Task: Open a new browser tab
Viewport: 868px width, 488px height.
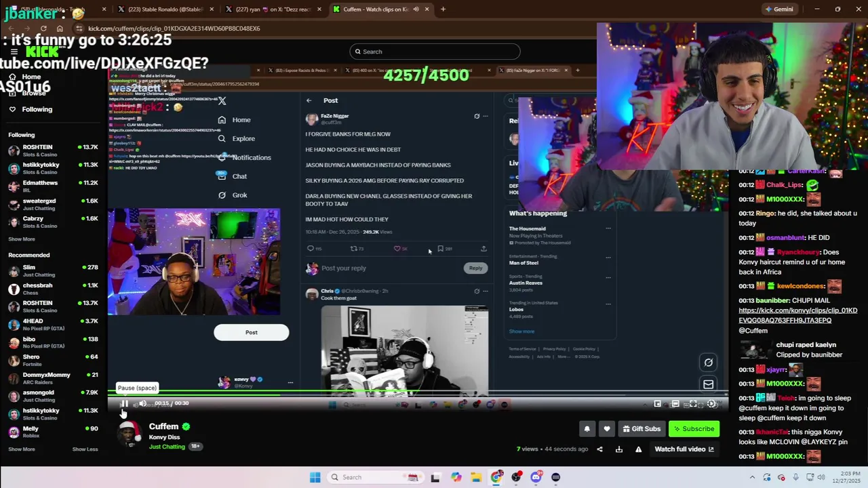Action: tap(443, 9)
